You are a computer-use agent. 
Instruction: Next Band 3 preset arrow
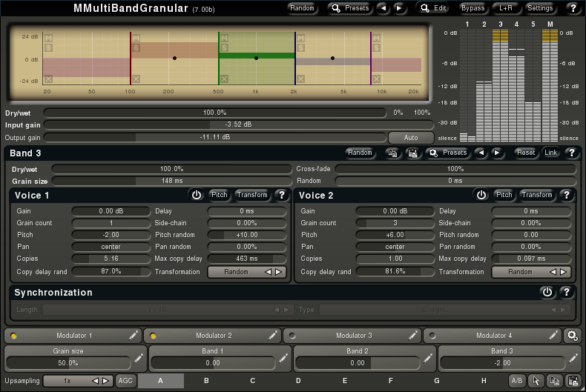click(x=497, y=153)
